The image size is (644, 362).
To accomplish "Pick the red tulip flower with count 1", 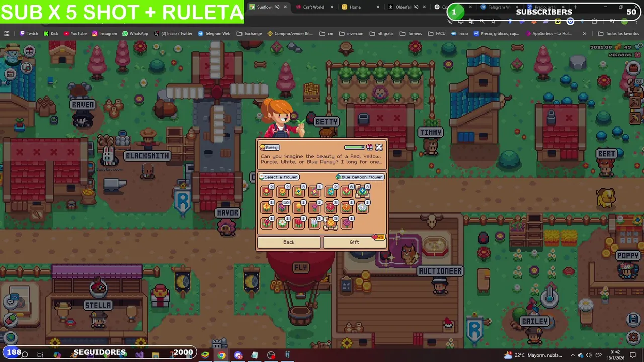I will (x=299, y=223).
